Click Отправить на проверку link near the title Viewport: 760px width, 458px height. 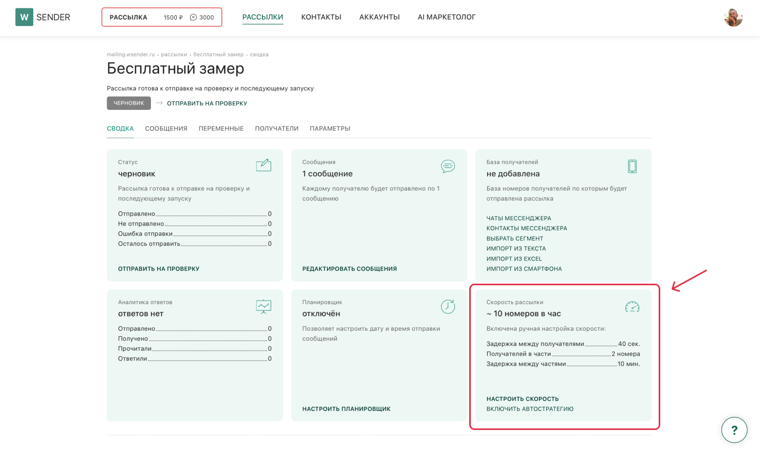pos(207,103)
